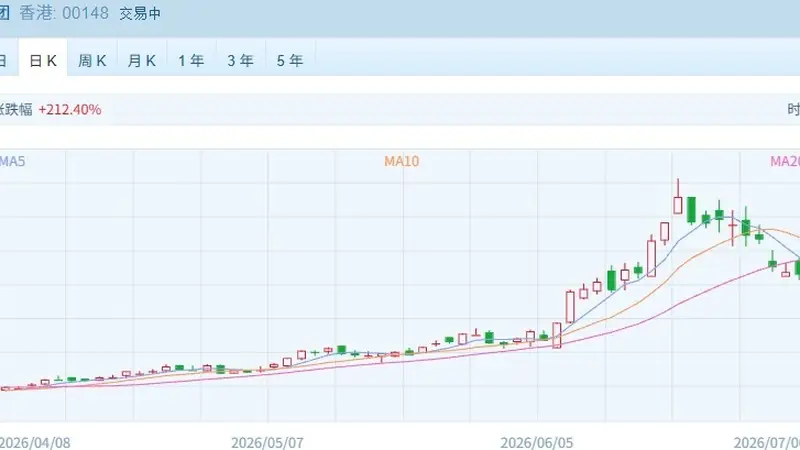Click the 2026/04/08 date axis label

35,442
